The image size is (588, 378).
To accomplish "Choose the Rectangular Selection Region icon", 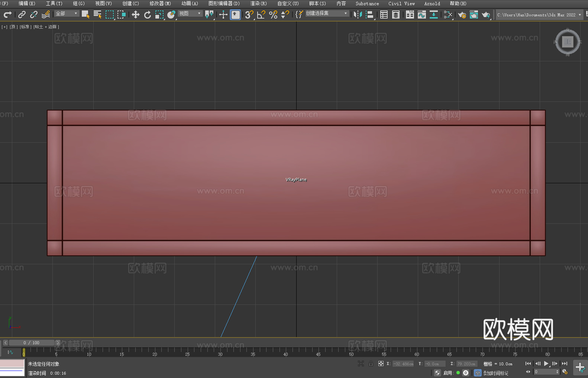I will [110, 14].
